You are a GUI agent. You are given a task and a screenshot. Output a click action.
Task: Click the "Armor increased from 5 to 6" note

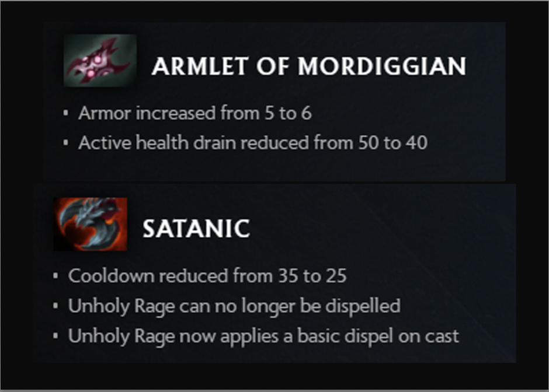tap(194, 113)
